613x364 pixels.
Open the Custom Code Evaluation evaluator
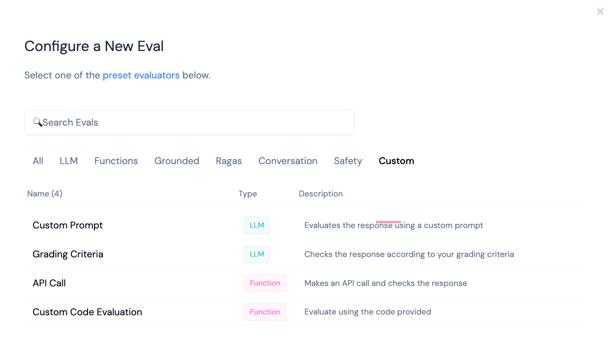87,312
